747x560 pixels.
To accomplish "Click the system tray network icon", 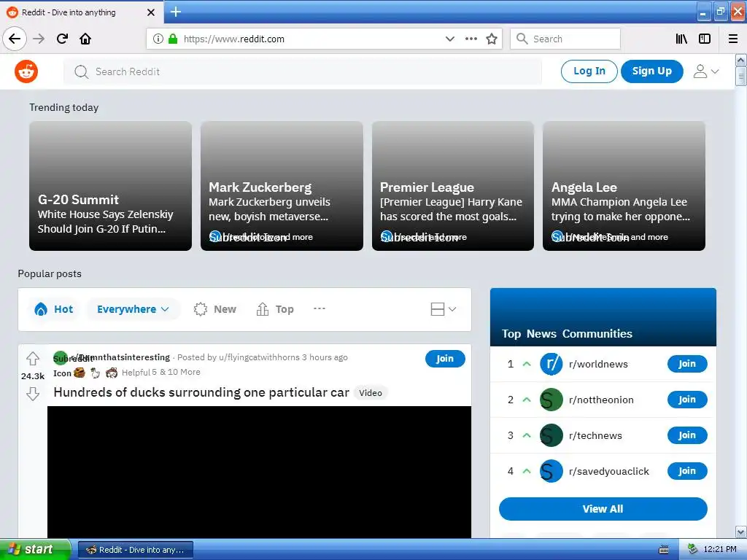I will 692,550.
